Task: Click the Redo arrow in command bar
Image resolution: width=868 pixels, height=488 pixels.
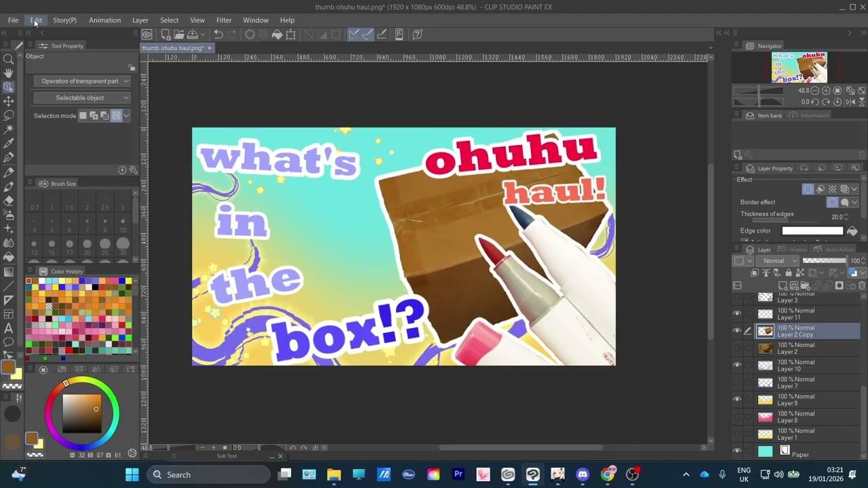Action: (x=232, y=35)
